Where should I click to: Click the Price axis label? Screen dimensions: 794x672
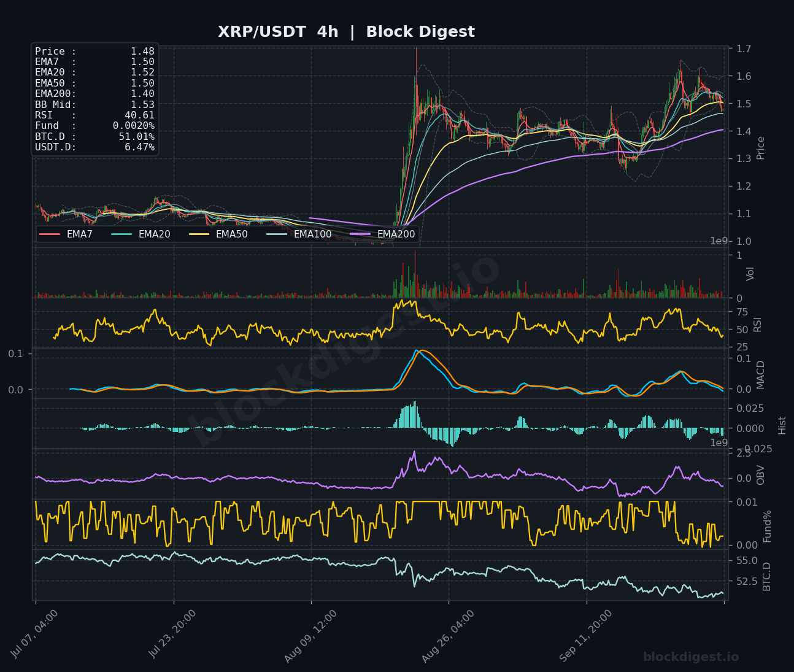761,148
